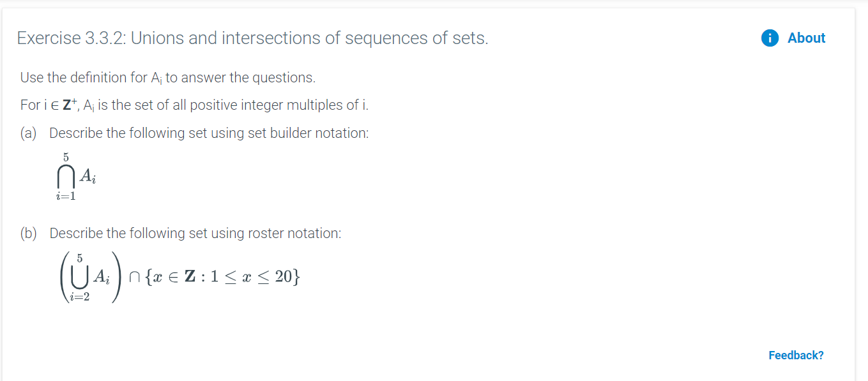Open the About page

click(806, 38)
